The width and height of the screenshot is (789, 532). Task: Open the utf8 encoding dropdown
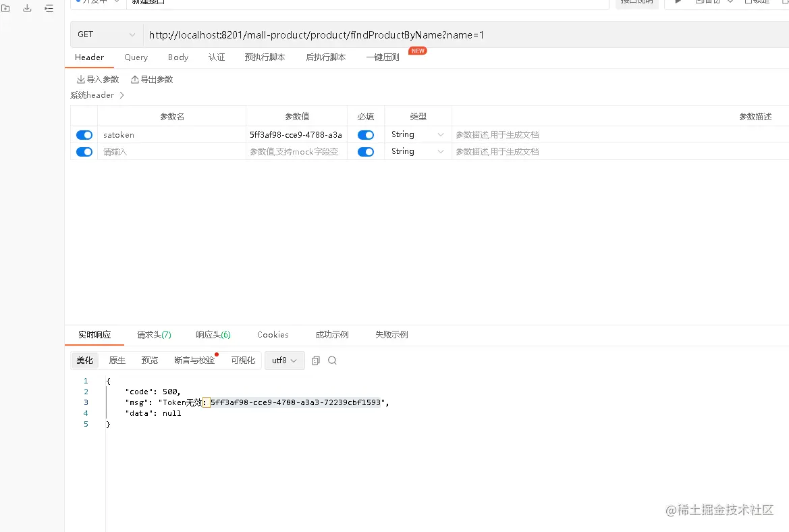pos(284,360)
